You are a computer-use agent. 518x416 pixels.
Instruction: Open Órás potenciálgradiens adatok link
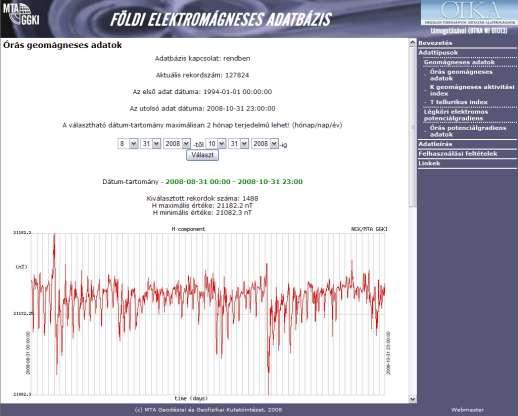coord(468,131)
